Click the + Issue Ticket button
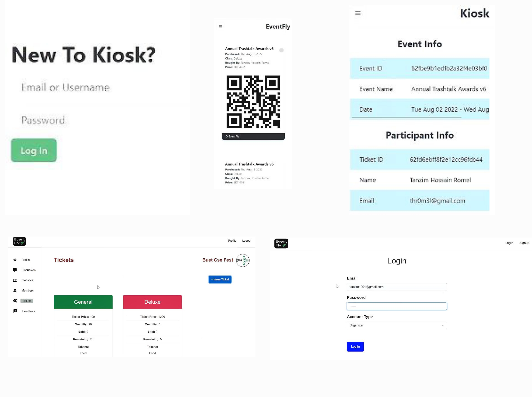The image size is (532, 397). coord(220,280)
